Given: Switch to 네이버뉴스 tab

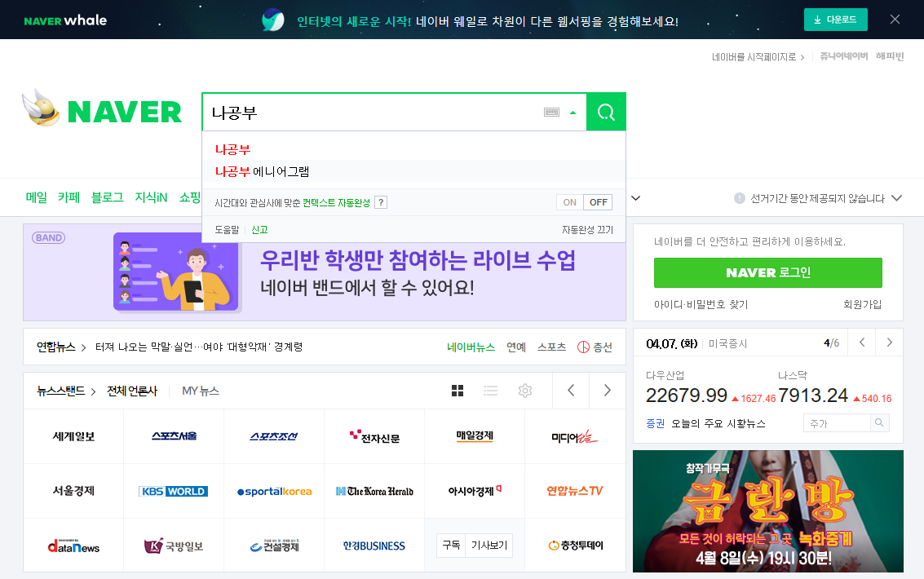Looking at the screenshot, I should [471, 347].
